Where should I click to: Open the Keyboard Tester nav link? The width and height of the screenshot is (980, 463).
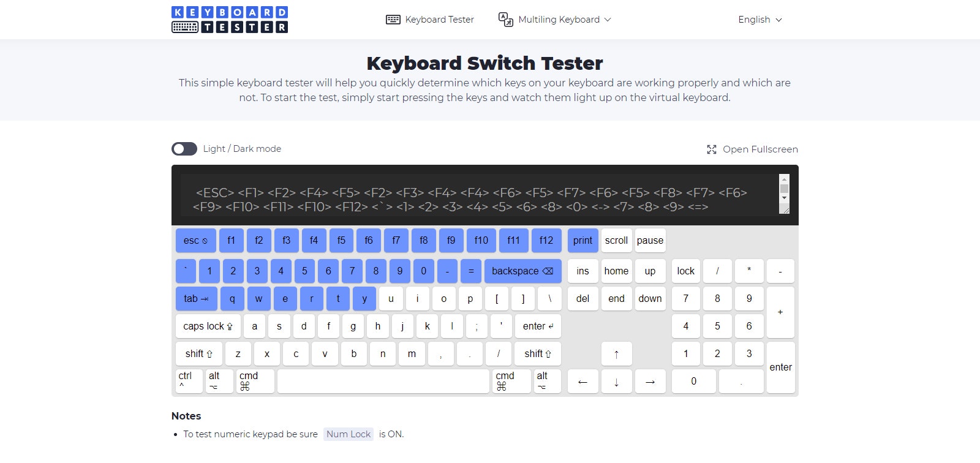tap(430, 20)
